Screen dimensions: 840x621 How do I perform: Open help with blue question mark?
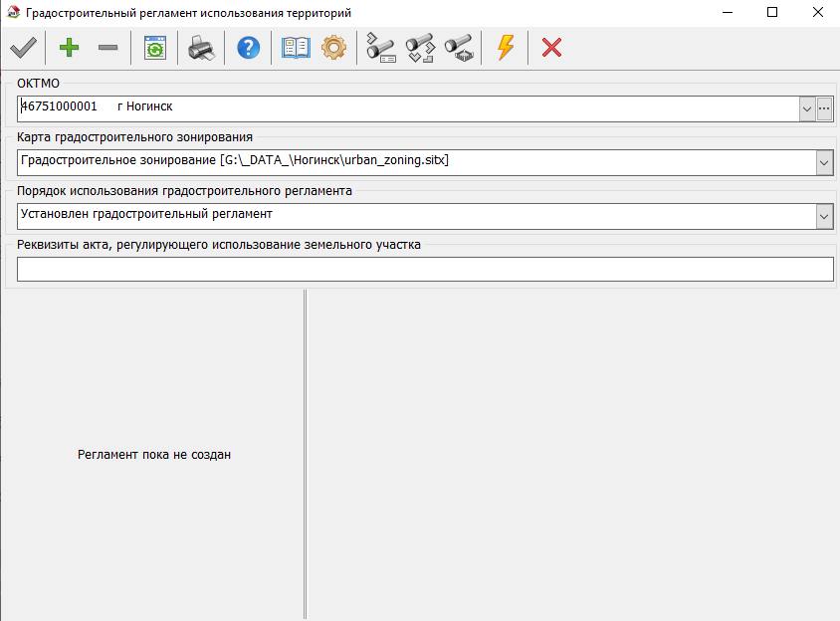click(248, 48)
